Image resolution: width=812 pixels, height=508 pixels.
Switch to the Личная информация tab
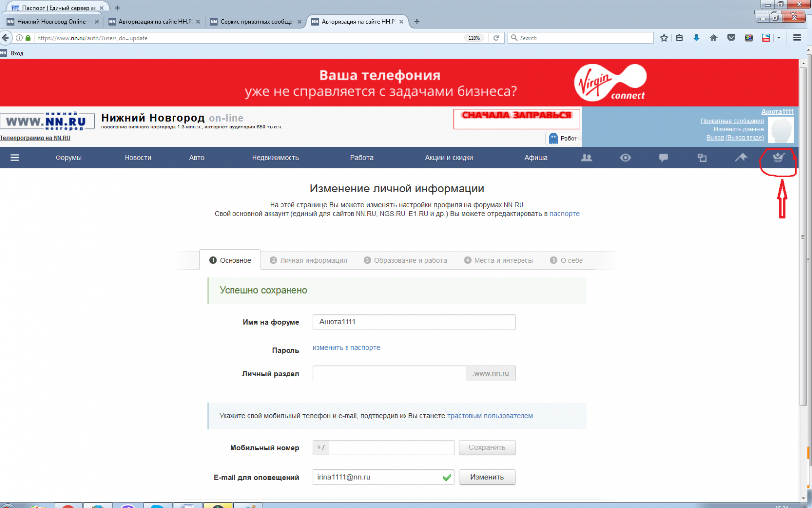click(313, 260)
